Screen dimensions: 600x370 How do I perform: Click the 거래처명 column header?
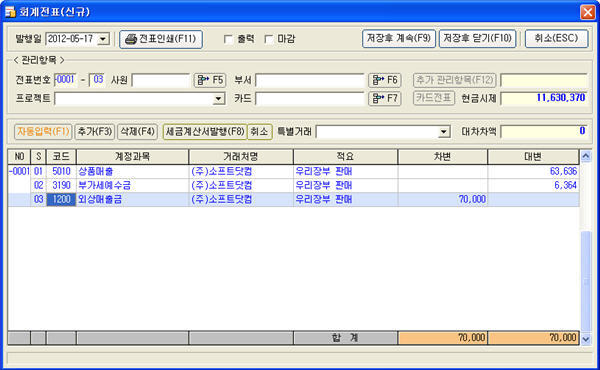[241, 157]
